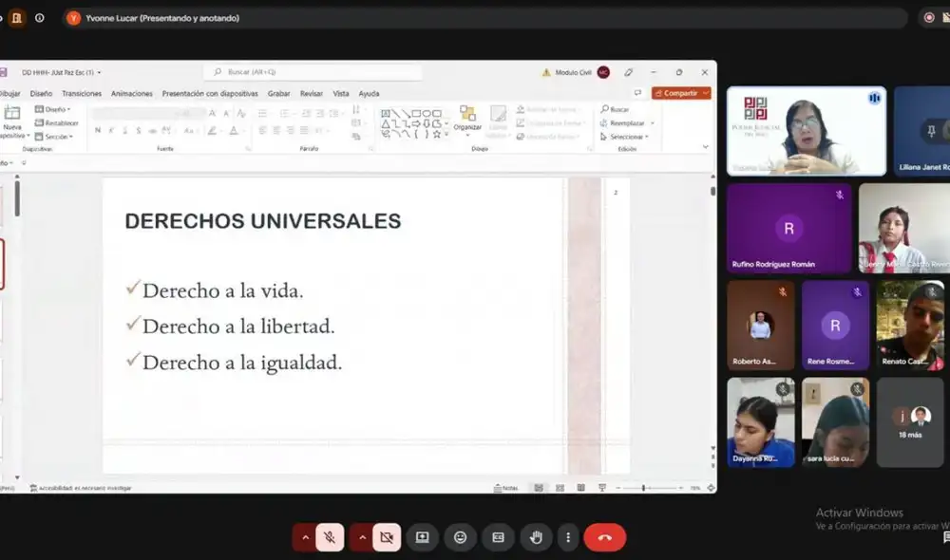Leave the call with the red hang-up button
This screenshot has height=560, width=950.
[x=604, y=537]
